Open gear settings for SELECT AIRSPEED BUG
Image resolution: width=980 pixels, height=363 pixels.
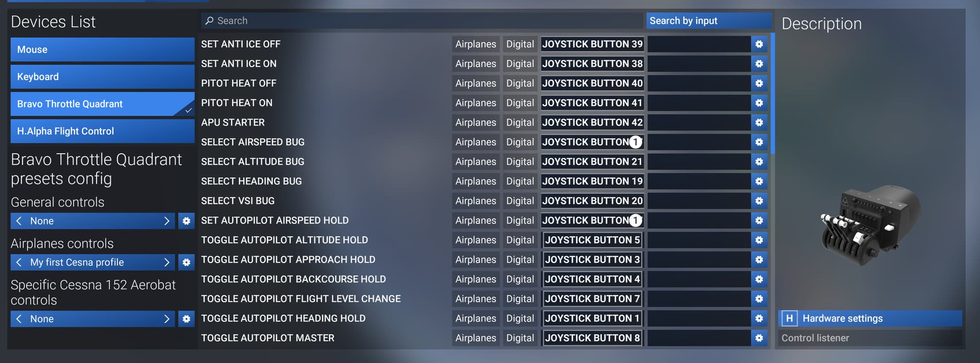coord(759,142)
